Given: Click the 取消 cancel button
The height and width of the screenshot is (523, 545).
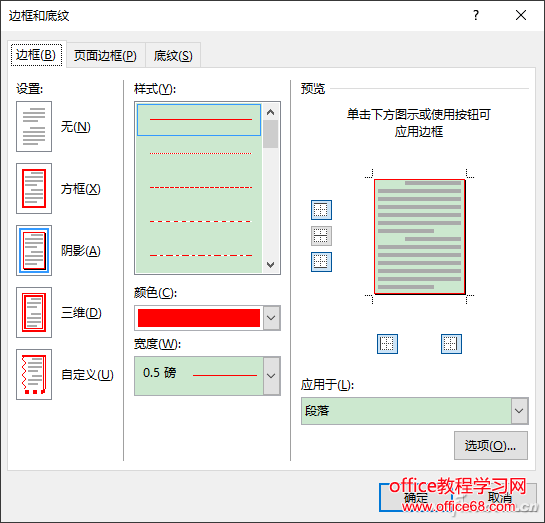Looking at the screenshot, I should tap(499, 498).
